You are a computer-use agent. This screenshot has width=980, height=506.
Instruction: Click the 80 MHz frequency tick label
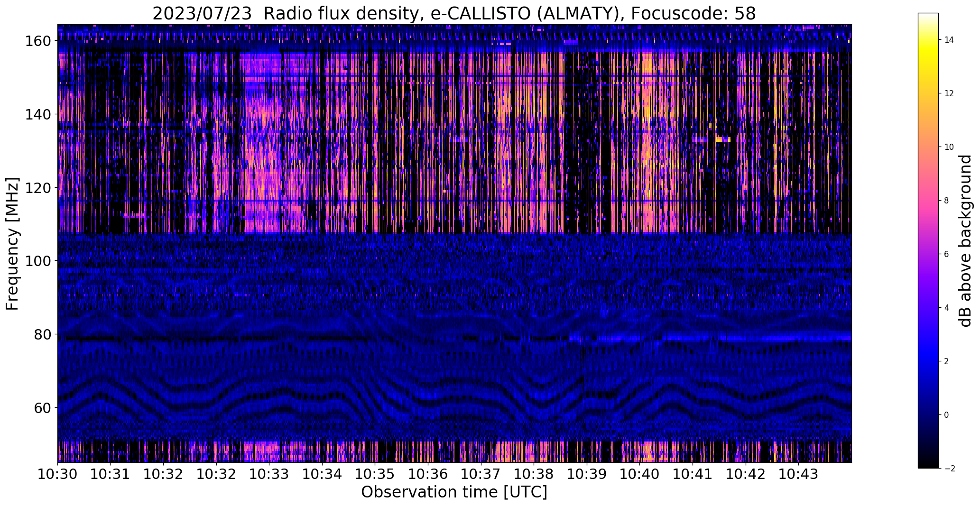coord(42,334)
